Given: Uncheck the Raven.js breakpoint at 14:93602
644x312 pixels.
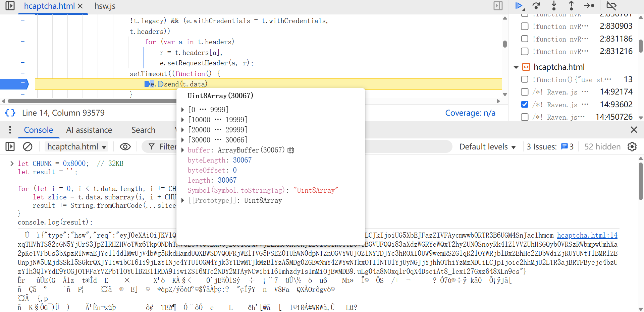Looking at the screenshot, I should [x=525, y=105].
